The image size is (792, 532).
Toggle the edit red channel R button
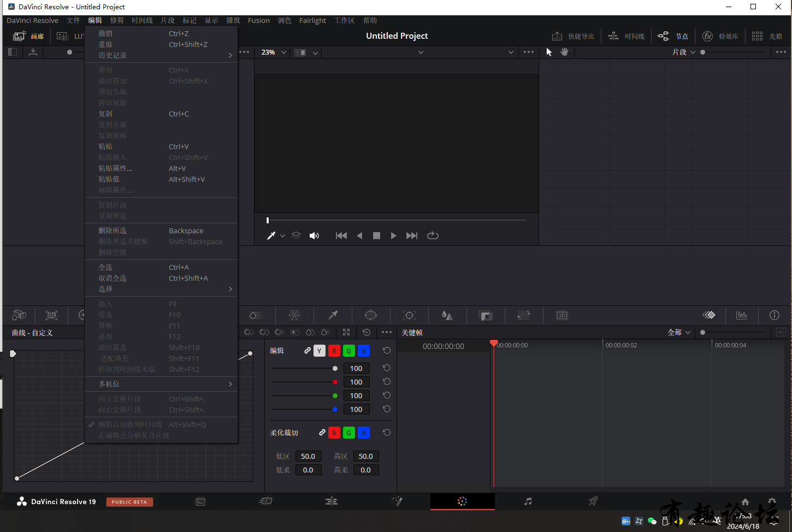pos(334,351)
